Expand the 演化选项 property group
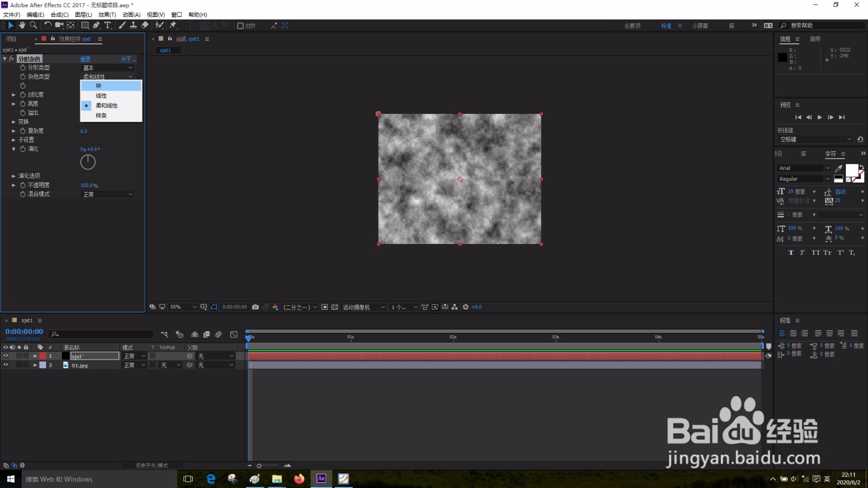Viewport: 868px width, 488px height. [x=14, y=176]
